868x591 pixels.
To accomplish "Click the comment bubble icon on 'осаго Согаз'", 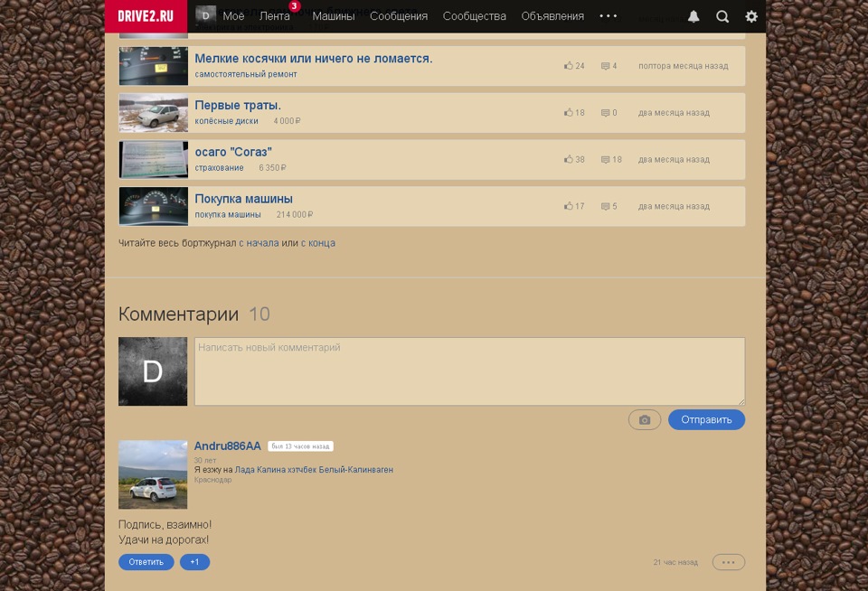I will (605, 159).
